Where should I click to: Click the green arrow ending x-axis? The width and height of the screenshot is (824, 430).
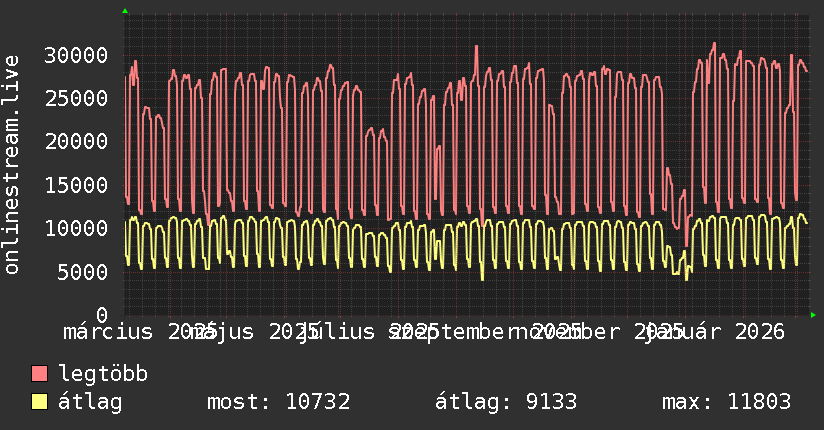point(813,315)
